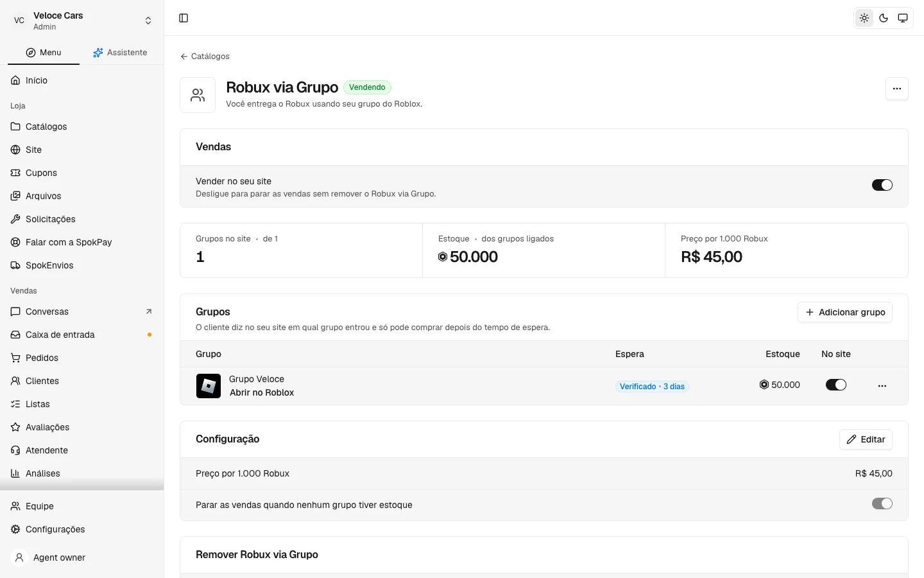Open Atendente in the sidebar
Image resolution: width=924 pixels, height=578 pixels.
82,450
